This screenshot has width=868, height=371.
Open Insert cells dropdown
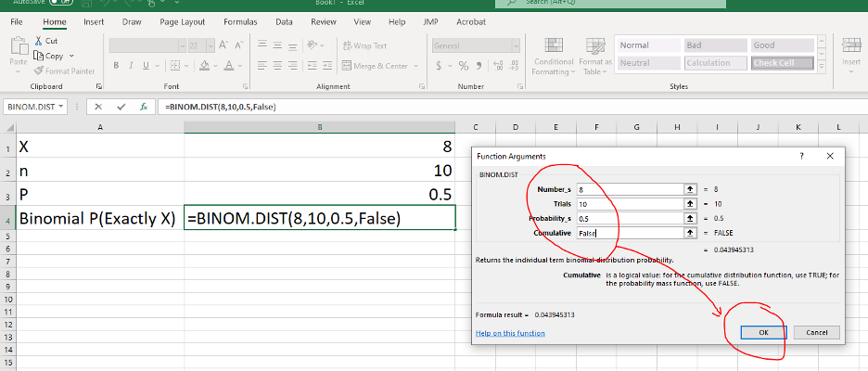click(851, 72)
